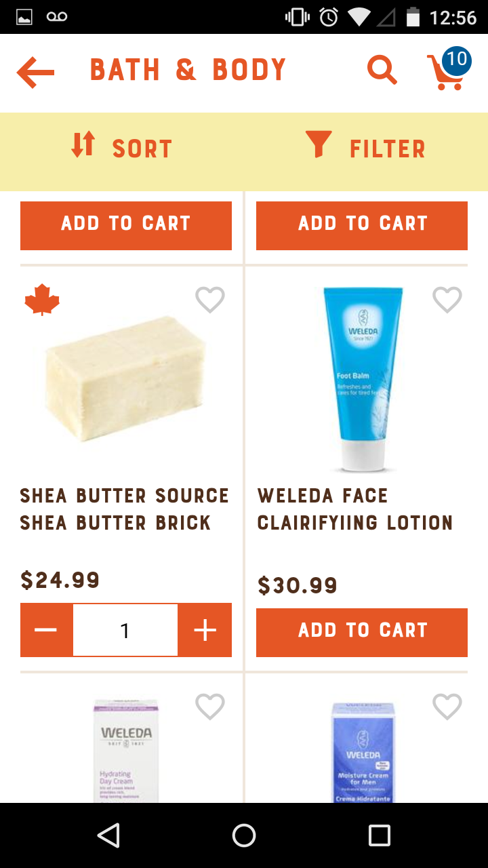Open the shopping cart with 10 items
The image size is (488, 868).
[x=447, y=70]
